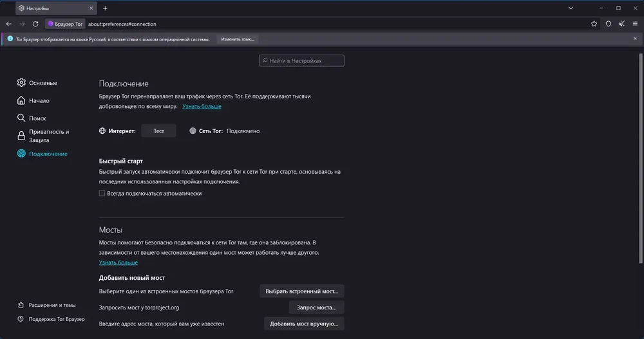
Task: Minimize the browser window
Action: click(601, 8)
